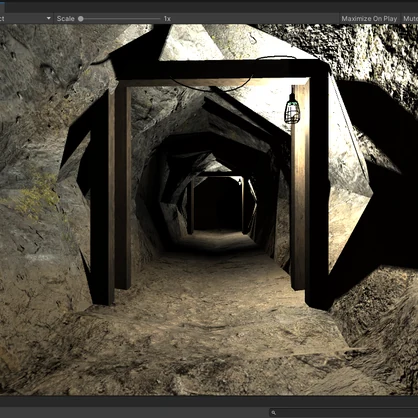Toggle the Mute audio button
The image size is (418, 418).
click(x=410, y=19)
